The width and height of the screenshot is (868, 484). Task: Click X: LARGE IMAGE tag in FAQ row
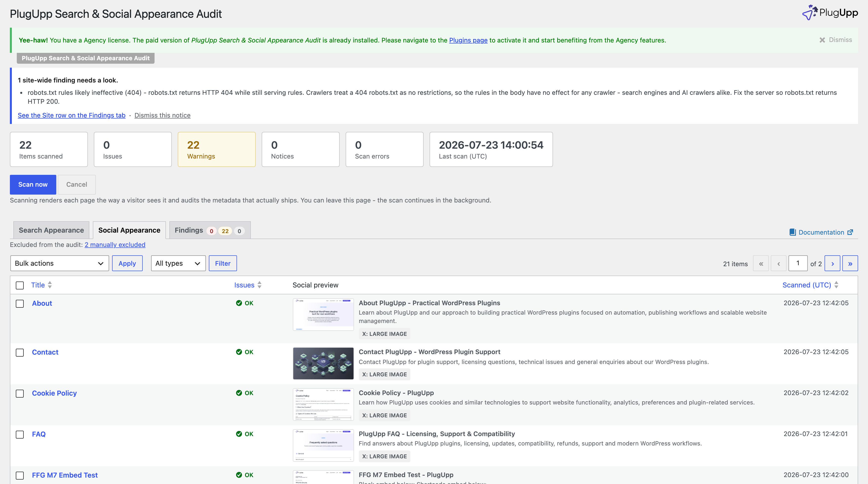(384, 456)
